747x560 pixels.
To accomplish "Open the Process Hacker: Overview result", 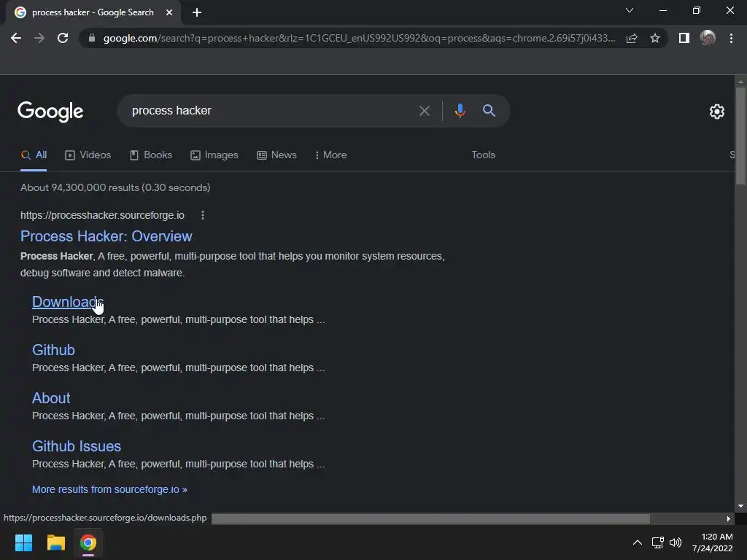I will [x=107, y=236].
